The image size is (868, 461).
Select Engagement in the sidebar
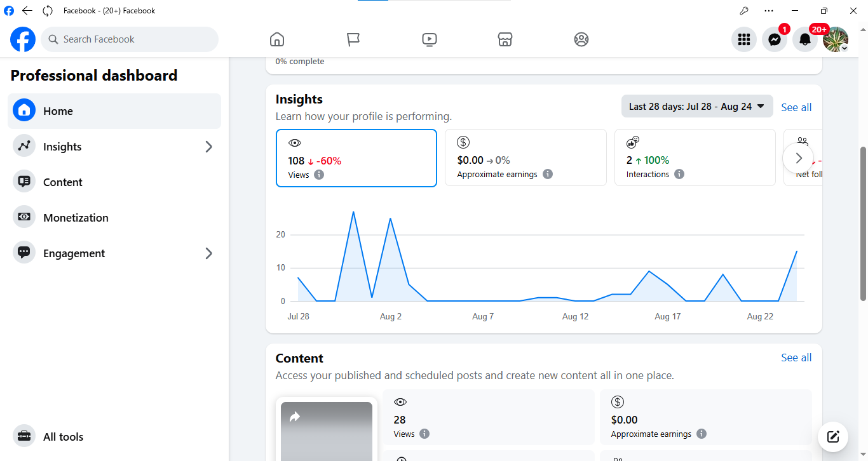click(x=114, y=253)
